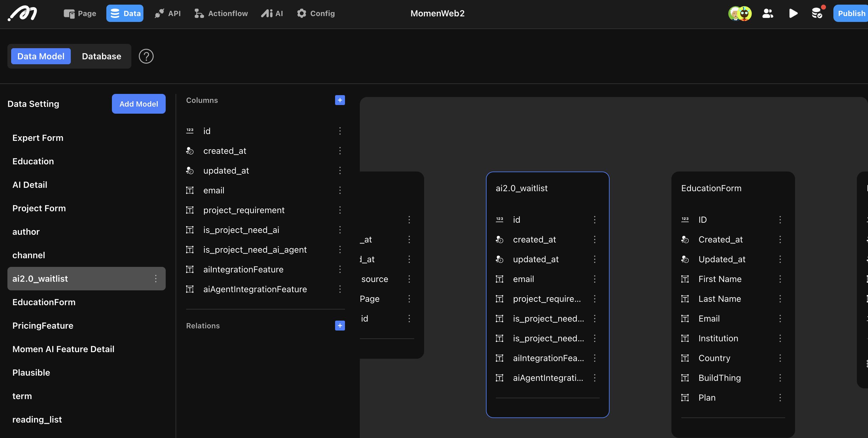
Task: Go to the Actionflow tab
Action: [221, 14]
